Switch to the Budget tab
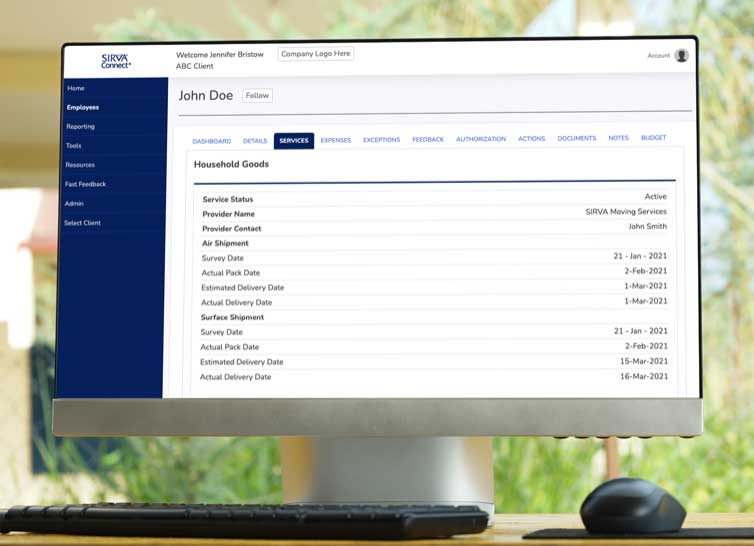This screenshot has width=754, height=546. click(653, 138)
